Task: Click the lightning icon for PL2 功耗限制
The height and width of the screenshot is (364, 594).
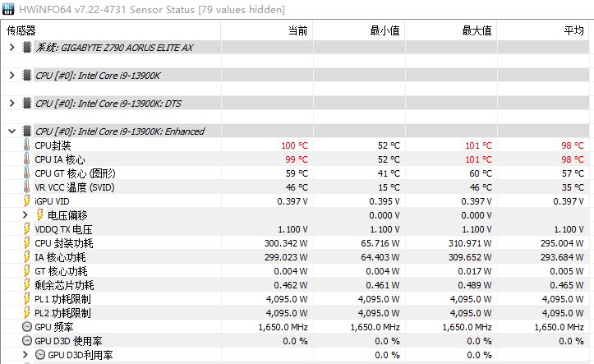Action: [26, 313]
